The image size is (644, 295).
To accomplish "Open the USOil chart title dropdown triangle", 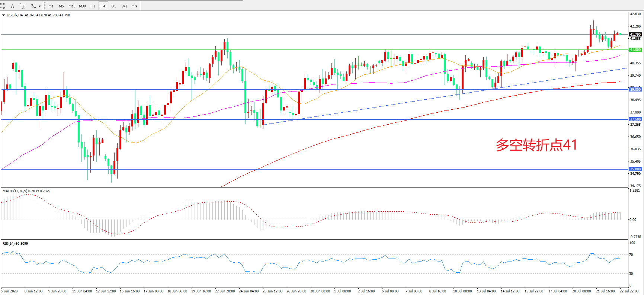I will [3, 15].
